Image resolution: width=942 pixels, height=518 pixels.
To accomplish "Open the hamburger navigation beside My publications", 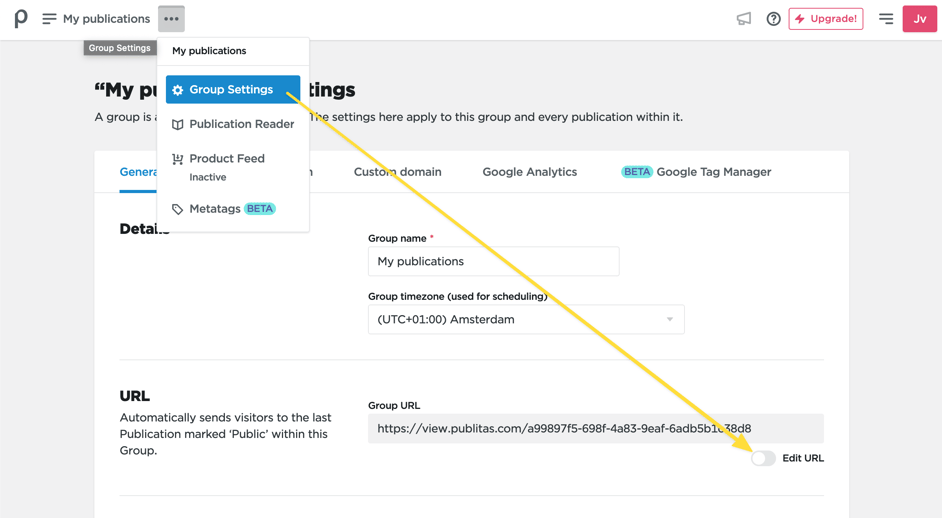I will tap(49, 19).
